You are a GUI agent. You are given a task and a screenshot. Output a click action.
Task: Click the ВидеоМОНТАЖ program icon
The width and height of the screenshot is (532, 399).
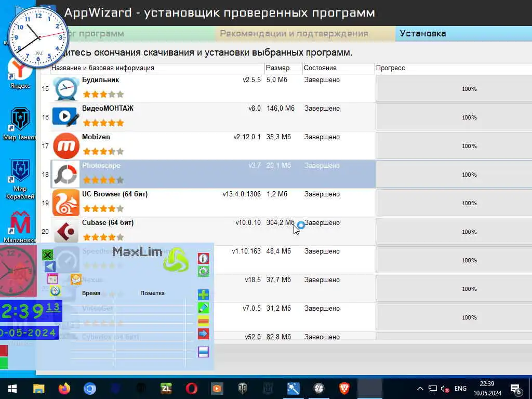(66, 117)
